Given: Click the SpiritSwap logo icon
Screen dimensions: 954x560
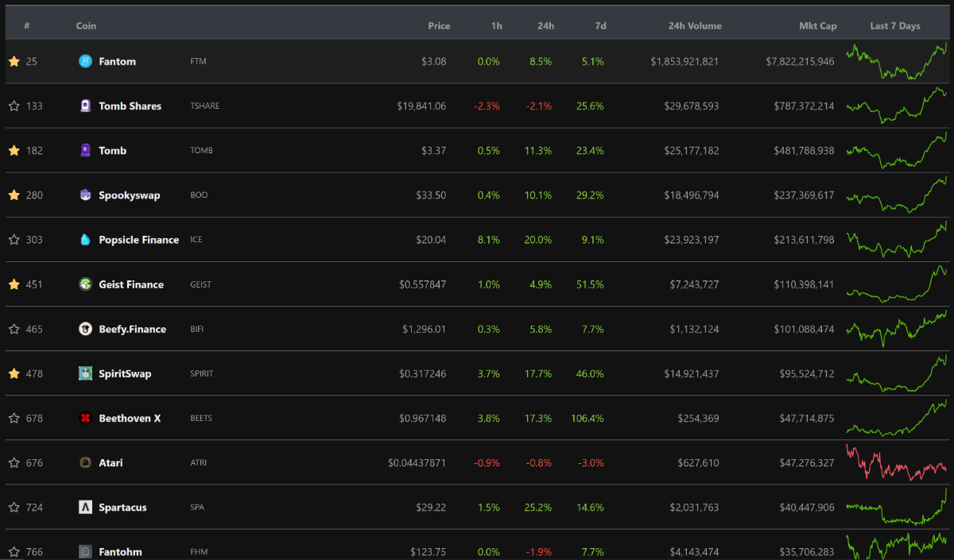Looking at the screenshot, I should (x=85, y=373).
